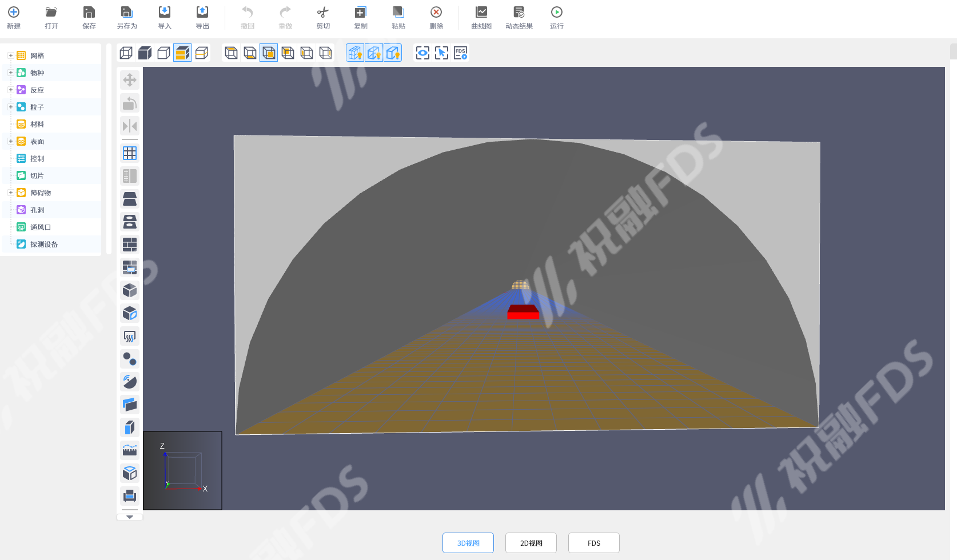Image resolution: width=957 pixels, height=560 pixels.
Task: Click the 导入 (Import) icon
Action: coord(165,12)
